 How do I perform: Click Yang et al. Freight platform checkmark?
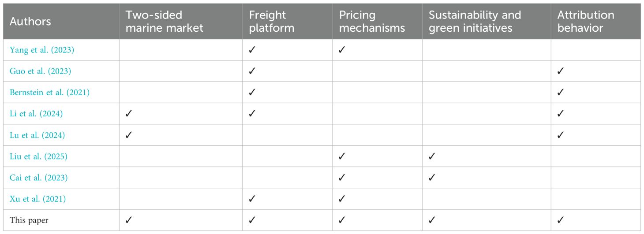(x=252, y=50)
